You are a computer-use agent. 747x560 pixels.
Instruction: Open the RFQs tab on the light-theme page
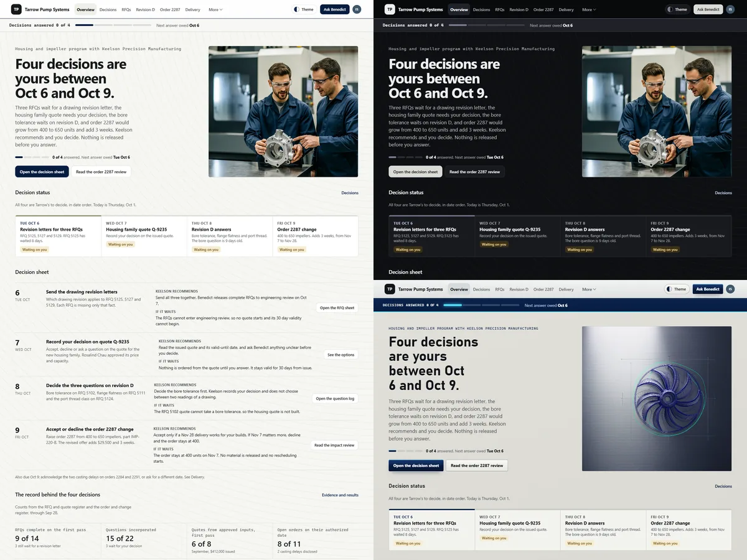click(x=126, y=10)
